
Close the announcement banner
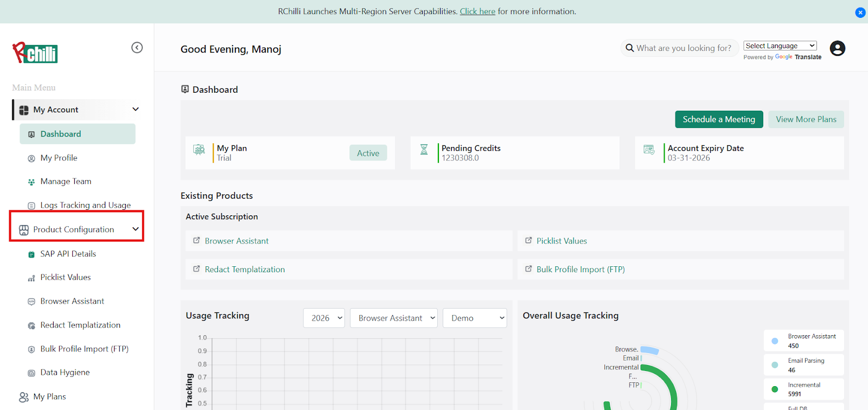[860, 12]
